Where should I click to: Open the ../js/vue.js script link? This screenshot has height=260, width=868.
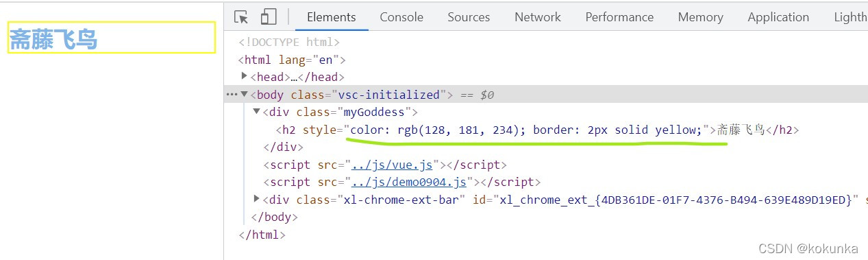tap(391, 165)
